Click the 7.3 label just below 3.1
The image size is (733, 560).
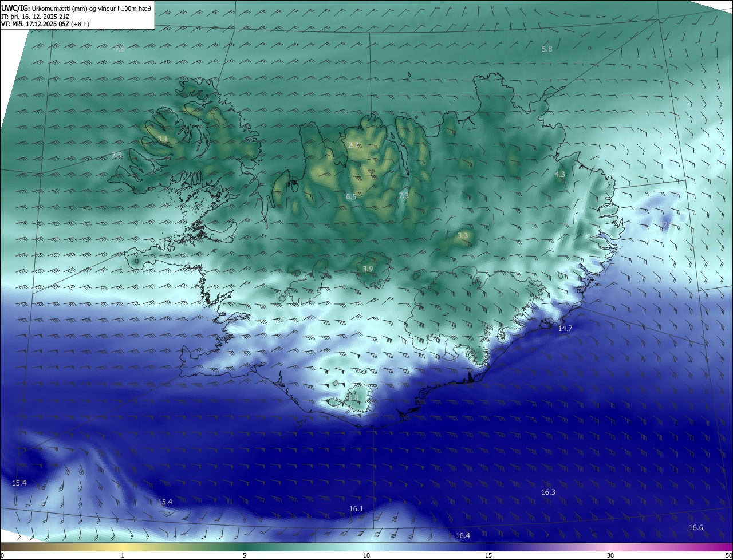click(x=117, y=155)
